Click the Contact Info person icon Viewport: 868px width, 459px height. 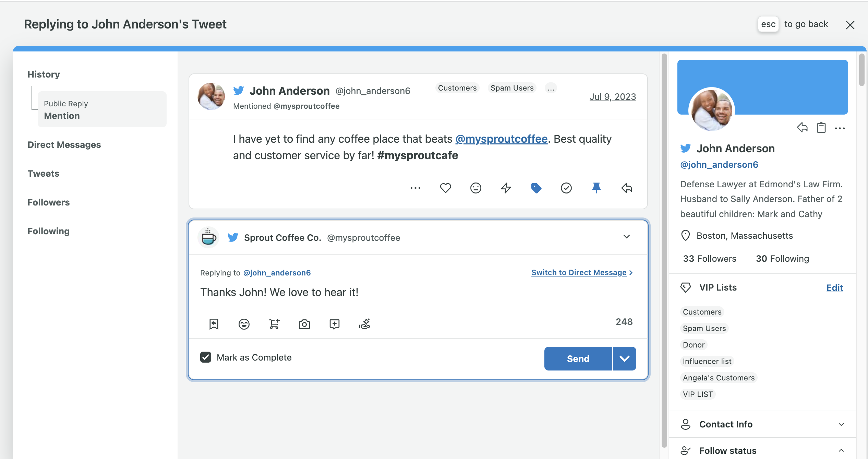coord(686,424)
